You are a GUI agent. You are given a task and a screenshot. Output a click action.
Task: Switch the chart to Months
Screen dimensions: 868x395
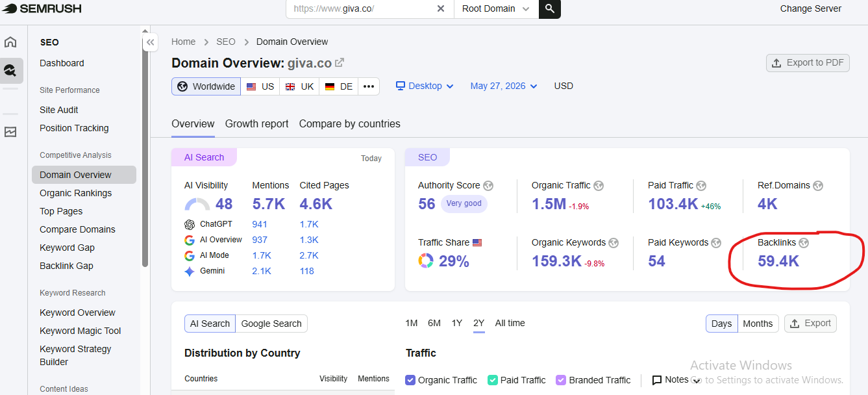click(758, 324)
